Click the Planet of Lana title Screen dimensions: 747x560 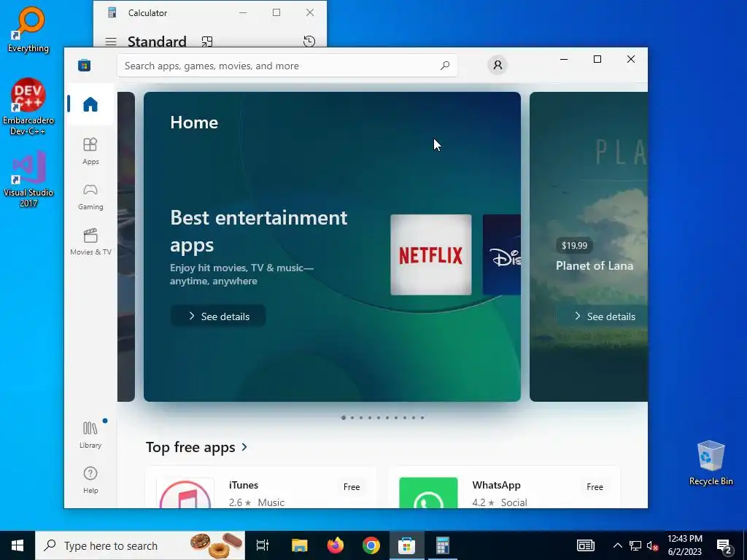595,265
